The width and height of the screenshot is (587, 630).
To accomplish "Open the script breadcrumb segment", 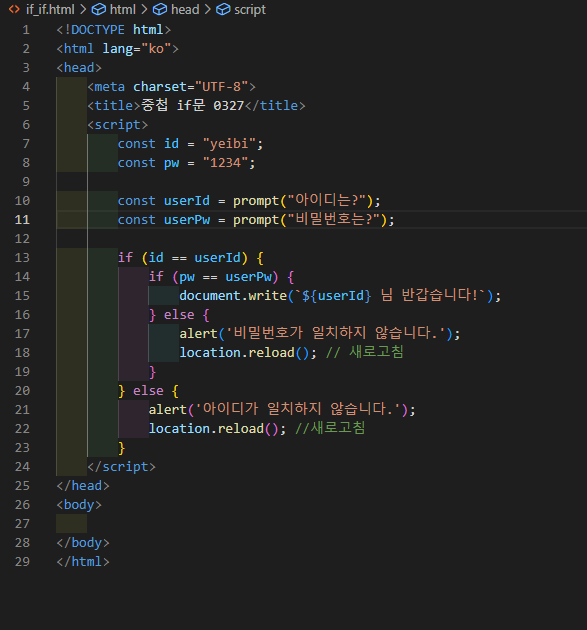I will pos(250,9).
